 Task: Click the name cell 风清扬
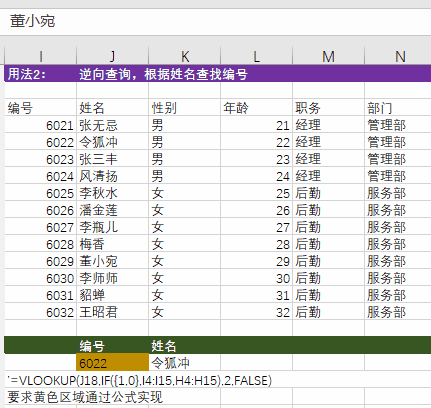pyautogui.click(x=113, y=176)
